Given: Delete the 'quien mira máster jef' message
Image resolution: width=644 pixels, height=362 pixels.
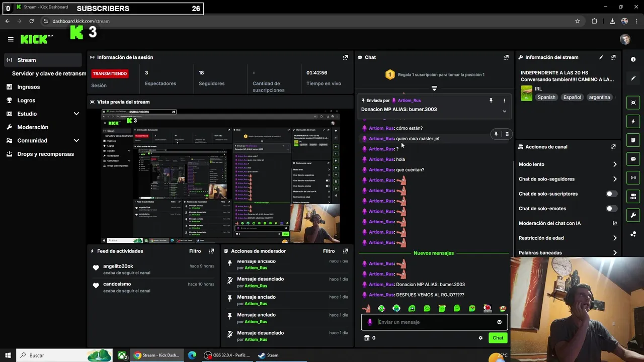Looking at the screenshot, I should point(507,134).
